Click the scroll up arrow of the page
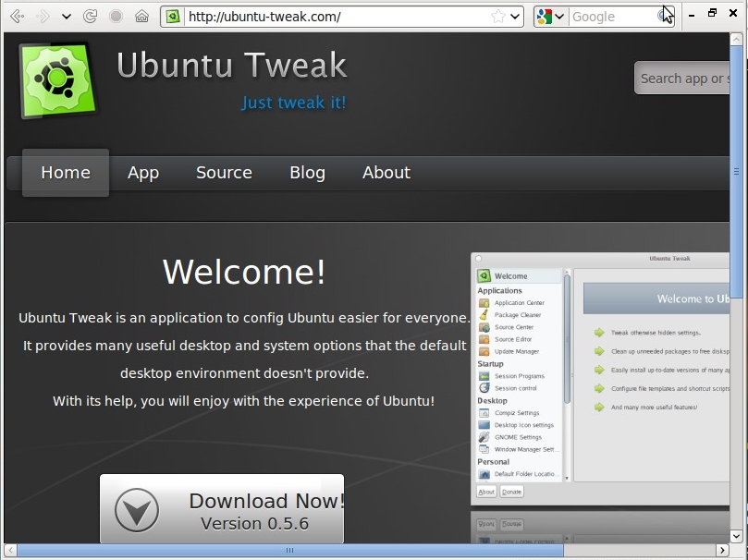The height and width of the screenshot is (560, 748). pyautogui.click(x=736, y=40)
